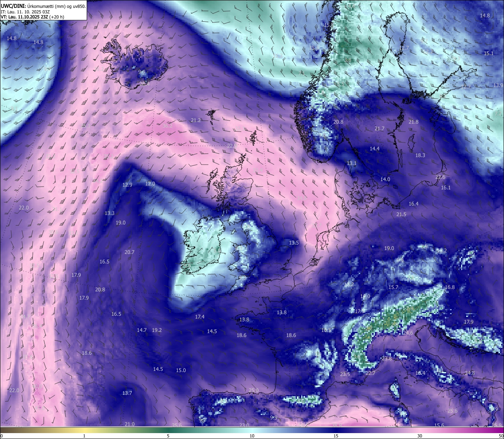Click the 15.0 value label

pos(181,370)
